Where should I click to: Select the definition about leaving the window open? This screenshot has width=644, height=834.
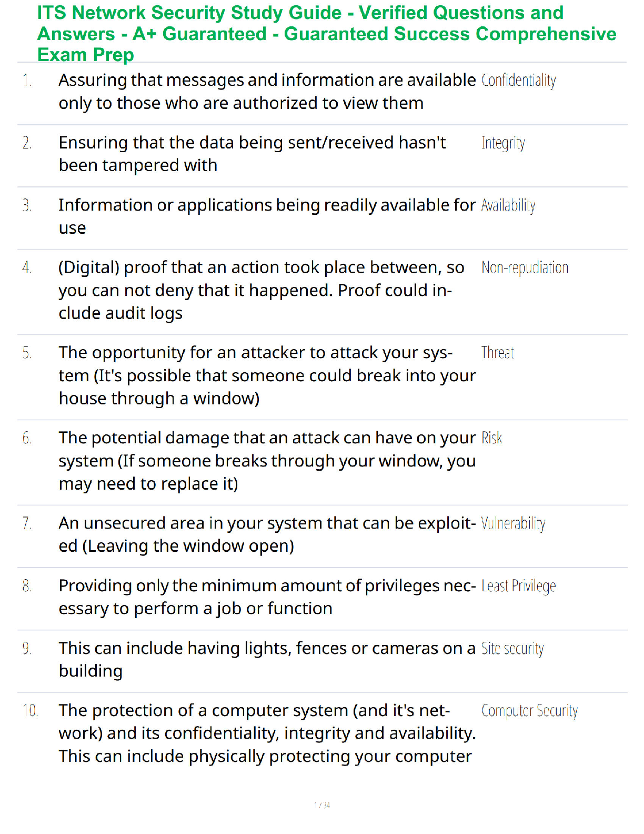click(267, 534)
